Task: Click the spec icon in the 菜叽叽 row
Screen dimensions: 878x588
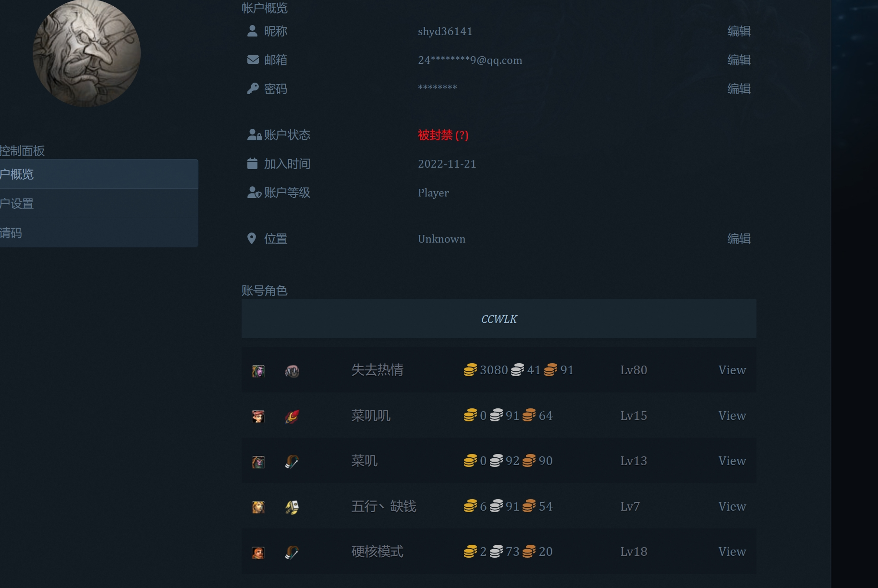Action: [293, 416]
